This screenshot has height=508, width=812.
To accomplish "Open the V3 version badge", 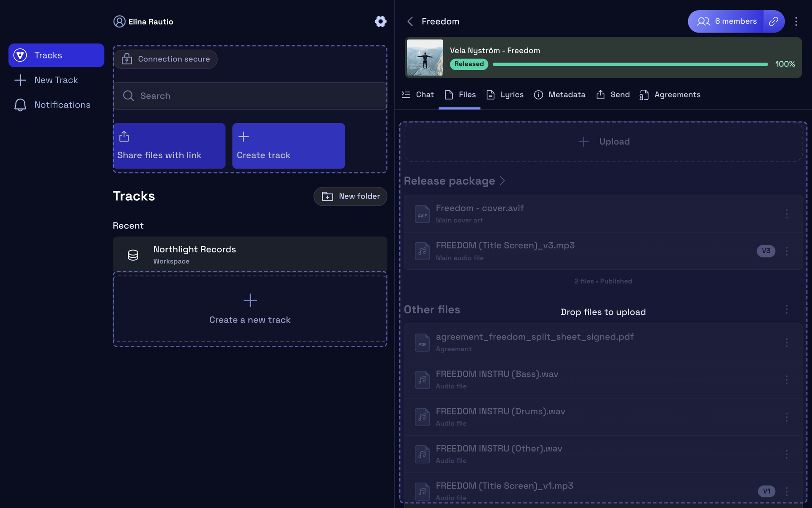I will click(766, 251).
